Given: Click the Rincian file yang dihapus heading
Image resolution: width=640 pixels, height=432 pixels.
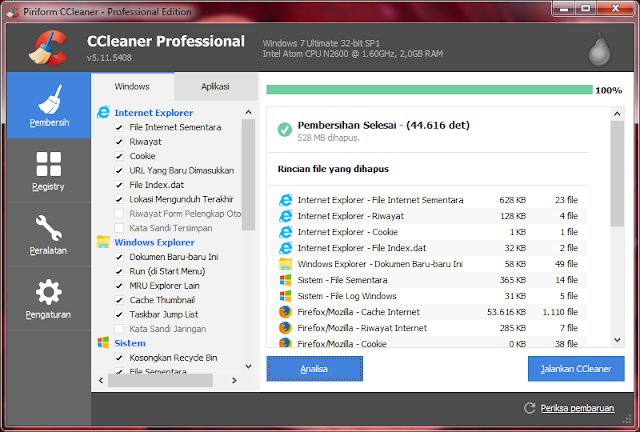Looking at the screenshot, I should pyautogui.click(x=333, y=169).
